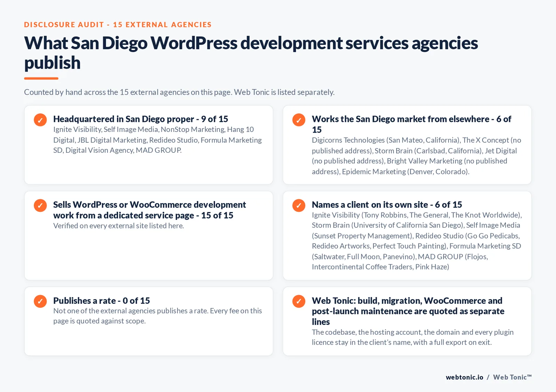The height and width of the screenshot is (392, 556).
Task: Click the text 'Intercontinental Coffee Traders, Pink Haze)'
Action: click(381, 267)
